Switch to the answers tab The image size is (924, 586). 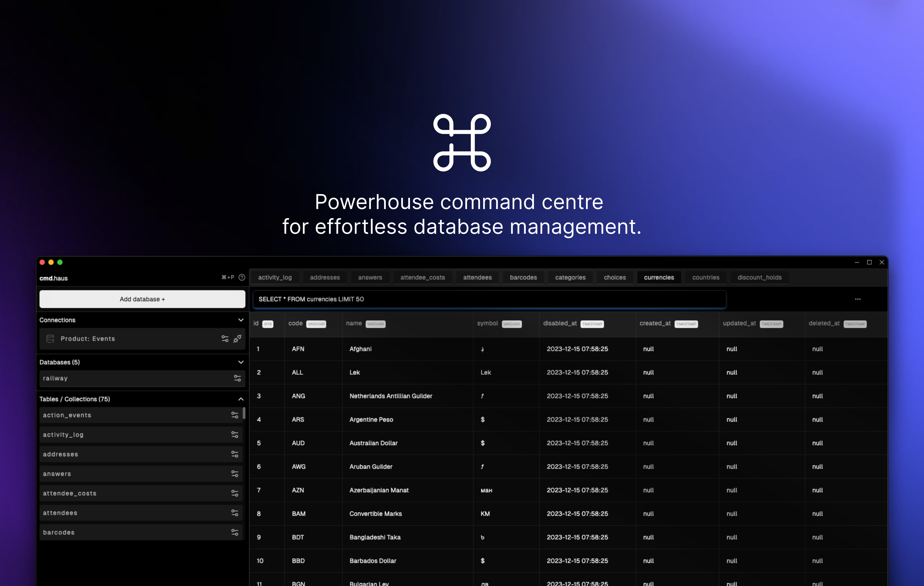point(370,277)
